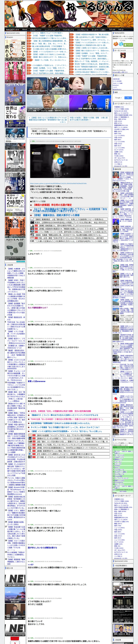Open the 世界情勢2024 (24) category link
138x644 pixels.
coord(121,125)
